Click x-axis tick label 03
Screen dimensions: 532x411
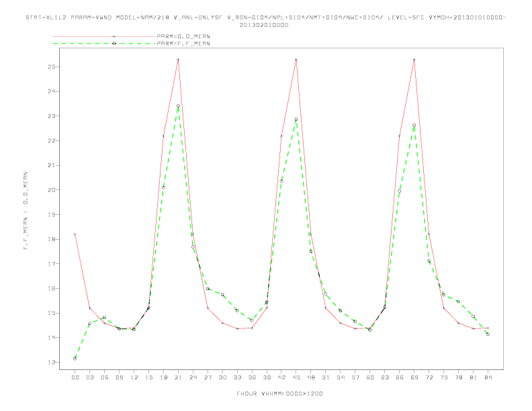pyautogui.click(x=89, y=377)
